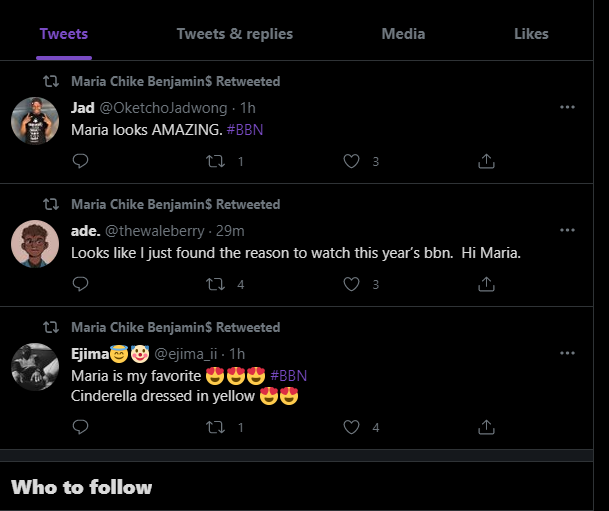609x511 pixels.
Task: Open the @OketchoJadwong profile link
Action: coord(164,108)
